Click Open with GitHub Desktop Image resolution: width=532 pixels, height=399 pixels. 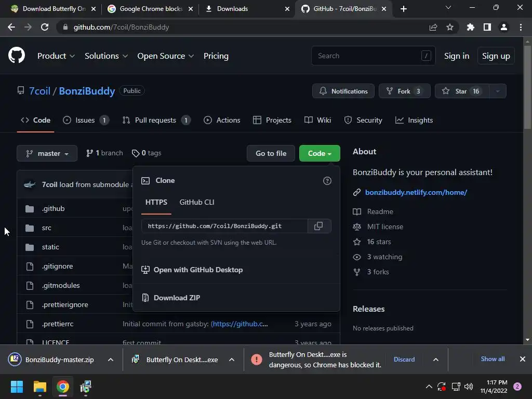(192, 270)
